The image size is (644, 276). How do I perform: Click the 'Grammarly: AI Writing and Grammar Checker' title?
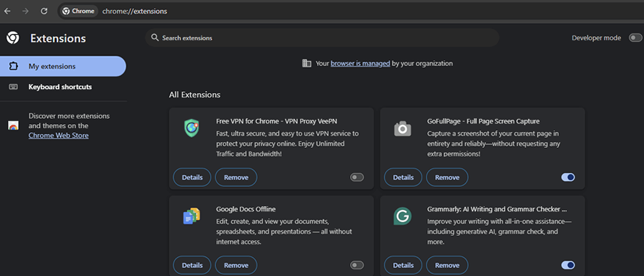point(497,209)
